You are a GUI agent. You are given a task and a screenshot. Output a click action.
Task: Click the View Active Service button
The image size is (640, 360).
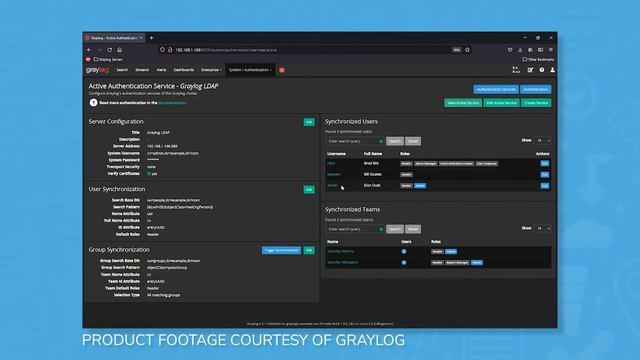463,103
